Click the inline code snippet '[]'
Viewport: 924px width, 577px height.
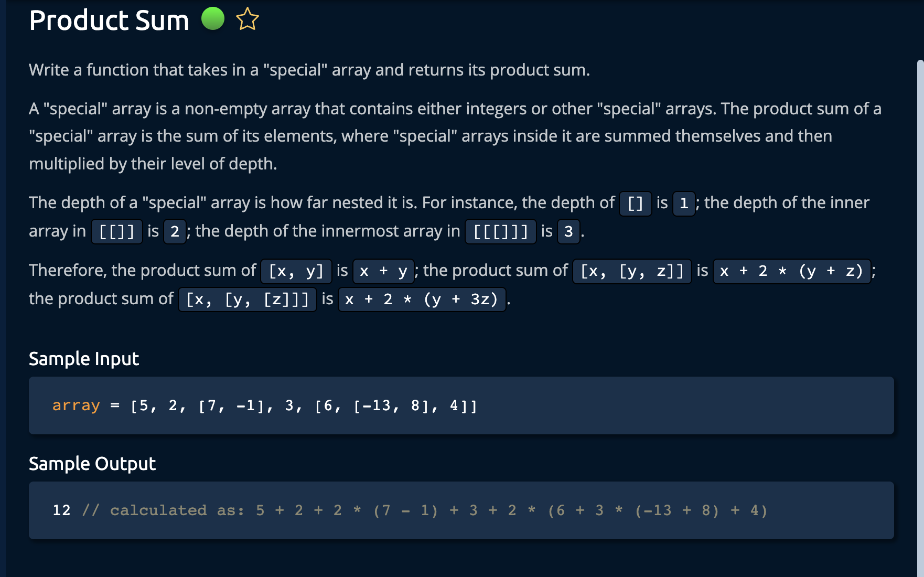[x=635, y=204]
